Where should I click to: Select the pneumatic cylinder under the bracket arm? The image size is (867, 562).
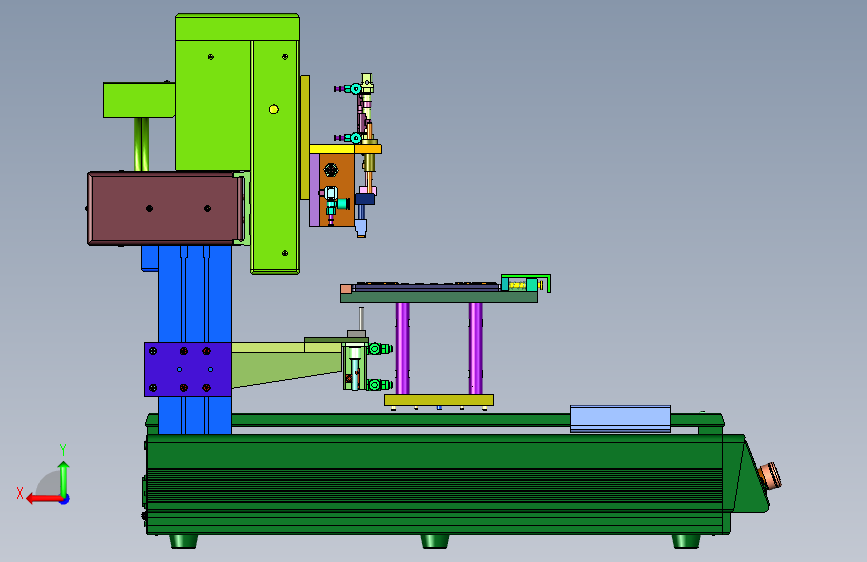click(354, 366)
